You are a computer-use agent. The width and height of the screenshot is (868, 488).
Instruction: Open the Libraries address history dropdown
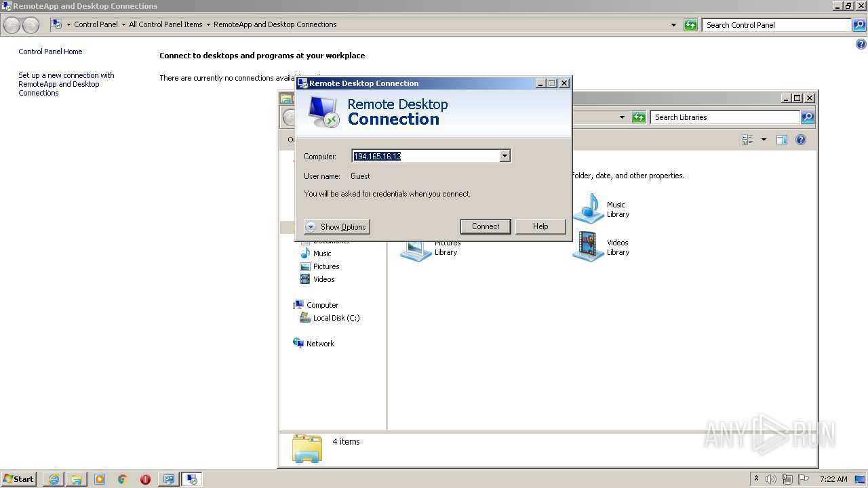click(622, 117)
